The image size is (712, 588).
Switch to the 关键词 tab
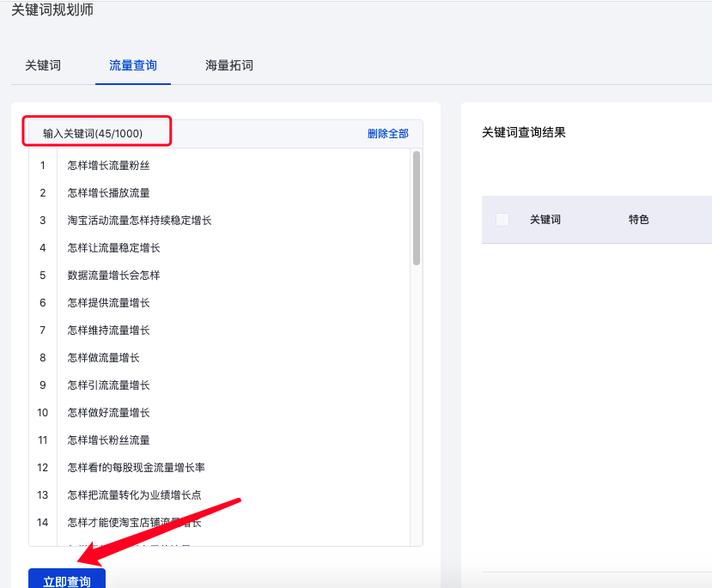click(41, 64)
